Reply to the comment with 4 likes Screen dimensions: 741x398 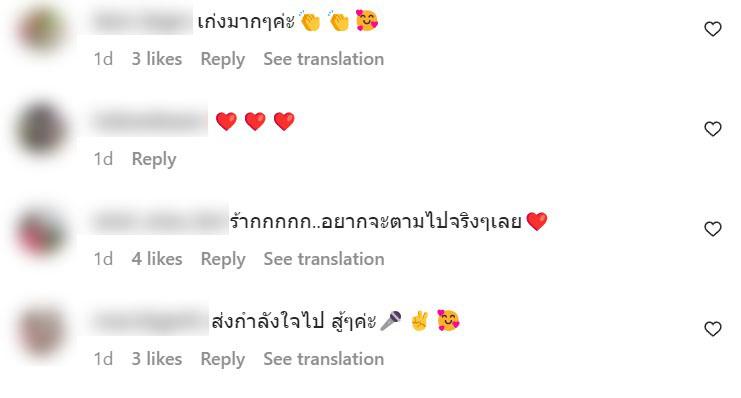[x=223, y=260]
